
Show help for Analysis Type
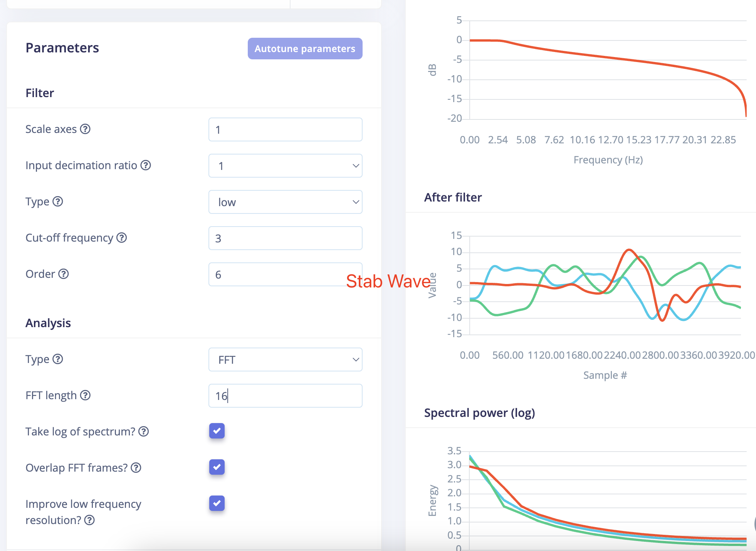[58, 359]
